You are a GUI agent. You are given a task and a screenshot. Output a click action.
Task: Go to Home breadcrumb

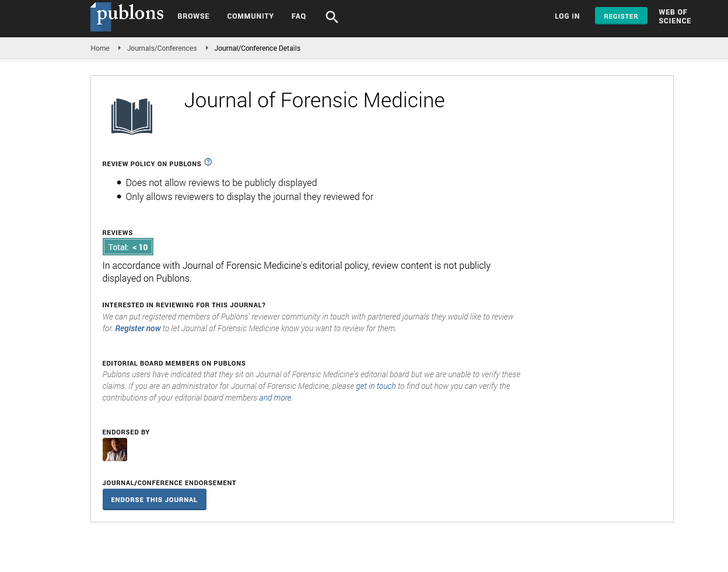point(100,48)
